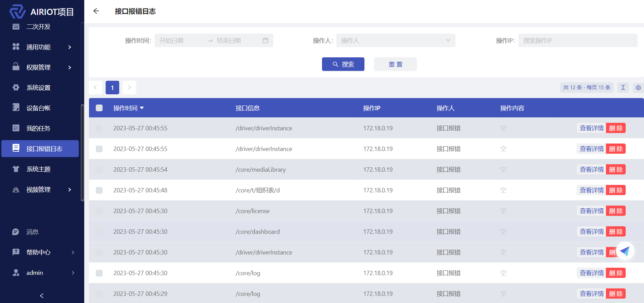Expand the admin account chevron

click(73, 273)
